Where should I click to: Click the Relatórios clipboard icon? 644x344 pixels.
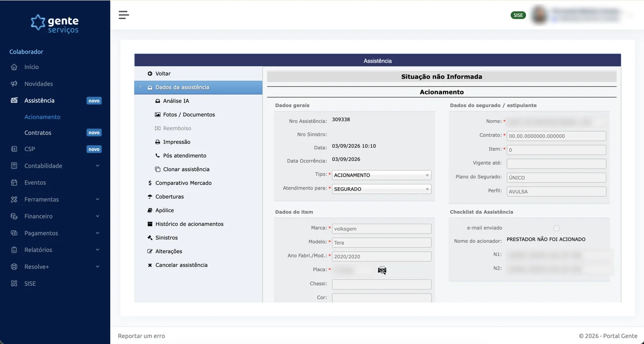[14, 250]
